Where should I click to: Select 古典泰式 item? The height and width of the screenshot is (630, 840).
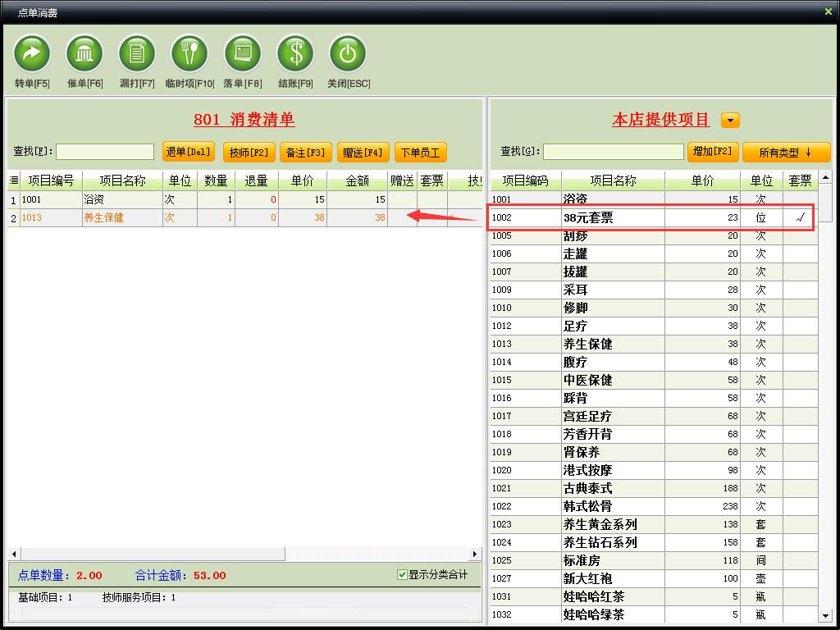(x=654, y=488)
